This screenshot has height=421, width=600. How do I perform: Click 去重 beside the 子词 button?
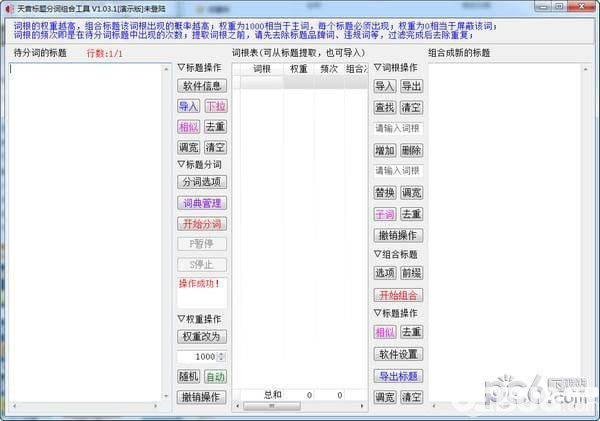click(x=411, y=214)
